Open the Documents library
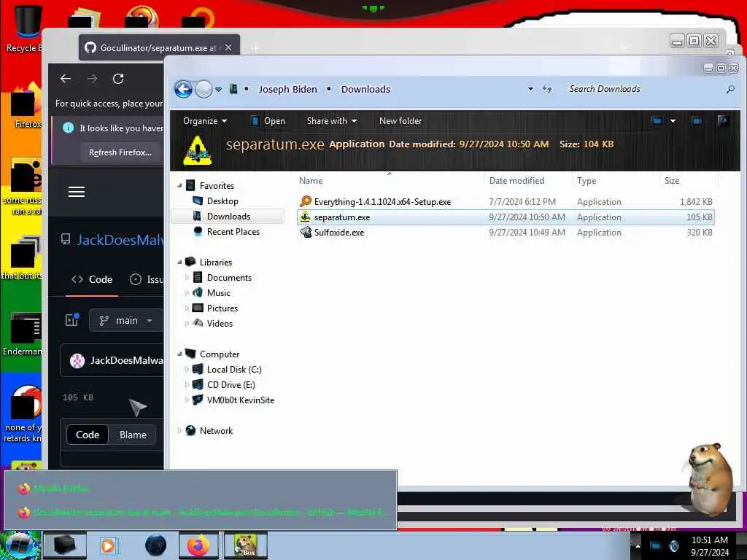The image size is (747, 560). pyautogui.click(x=228, y=278)
